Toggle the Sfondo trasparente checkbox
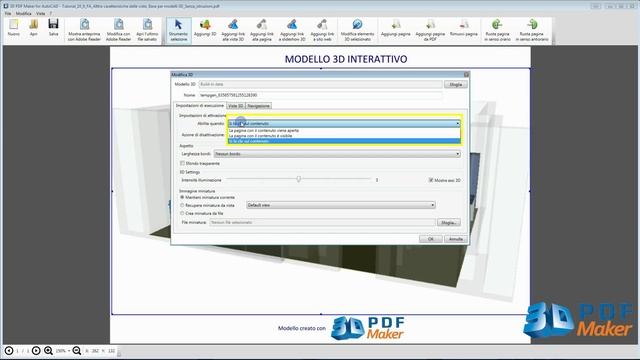 click(182, 163)
